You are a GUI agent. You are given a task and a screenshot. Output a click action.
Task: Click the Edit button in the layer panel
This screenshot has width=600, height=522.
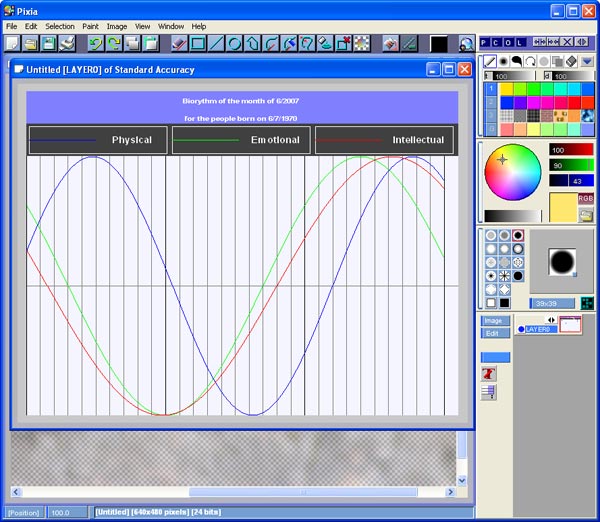coord(495,333)
